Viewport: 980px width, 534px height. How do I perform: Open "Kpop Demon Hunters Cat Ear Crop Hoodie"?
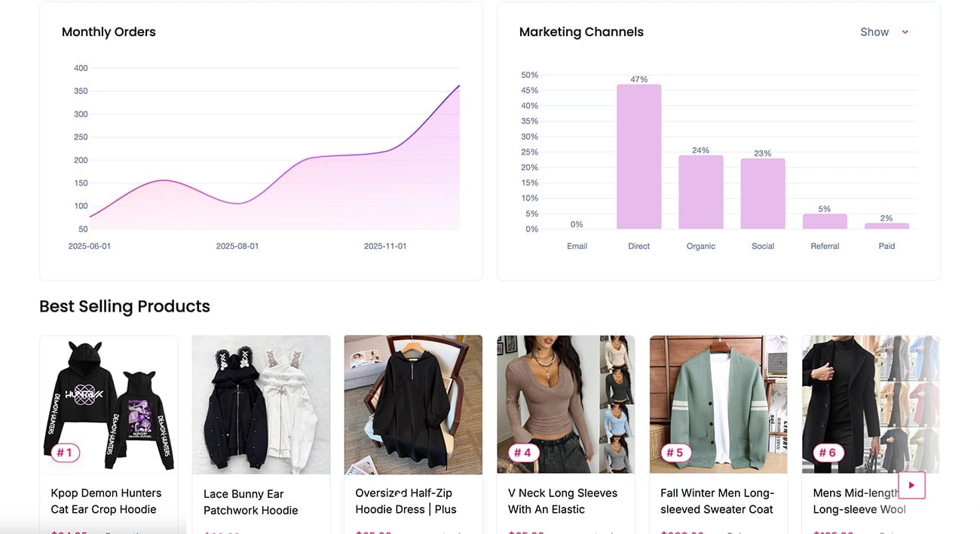coord(106,501)
